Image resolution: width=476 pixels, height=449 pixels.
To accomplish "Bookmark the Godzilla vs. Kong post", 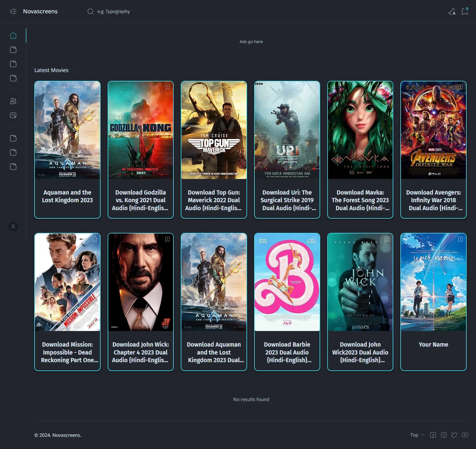I will (x=167, y=87).
